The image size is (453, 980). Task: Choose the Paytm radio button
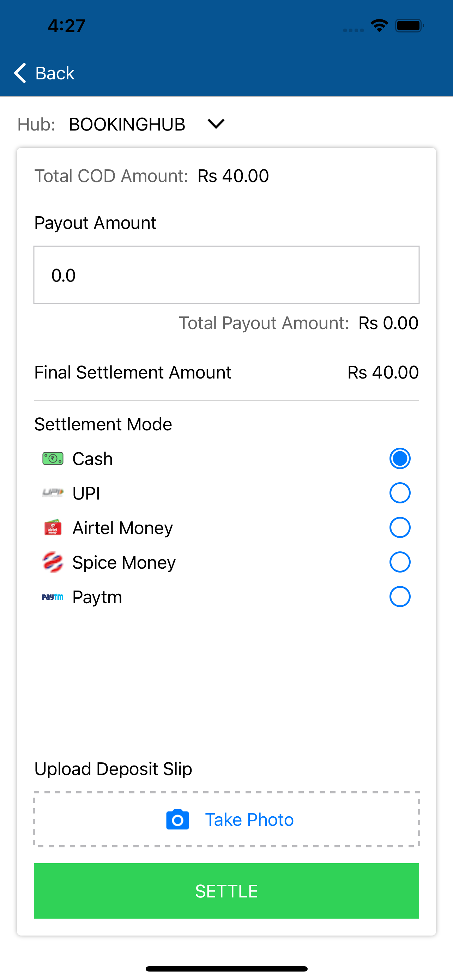click(400, 597)
